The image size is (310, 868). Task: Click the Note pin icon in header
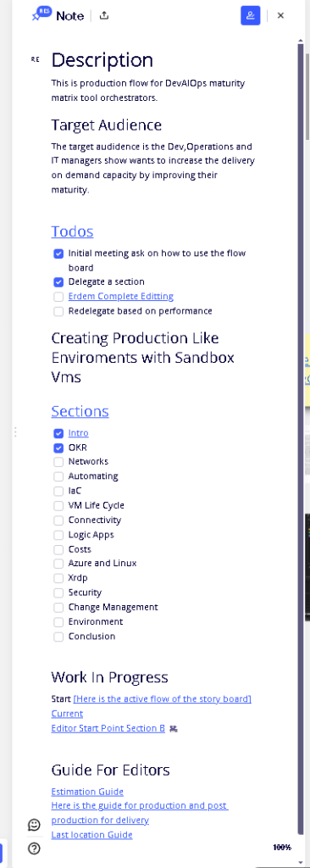tap(42, 14)
